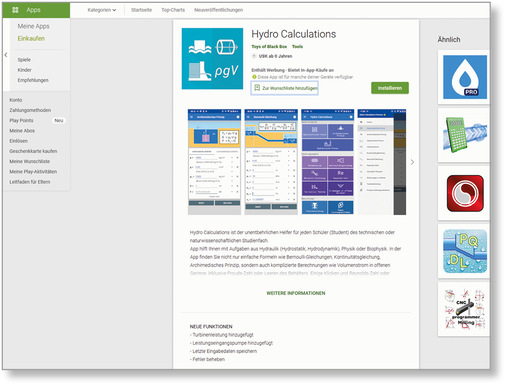Open Play Points in sidebar
This screenshot has width=506, height=385.
pos(21,120)
